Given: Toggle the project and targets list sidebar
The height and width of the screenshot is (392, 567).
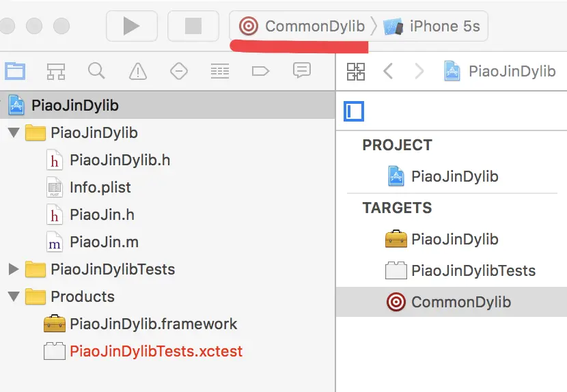Looking at the screenshot, I should [354, 111].
